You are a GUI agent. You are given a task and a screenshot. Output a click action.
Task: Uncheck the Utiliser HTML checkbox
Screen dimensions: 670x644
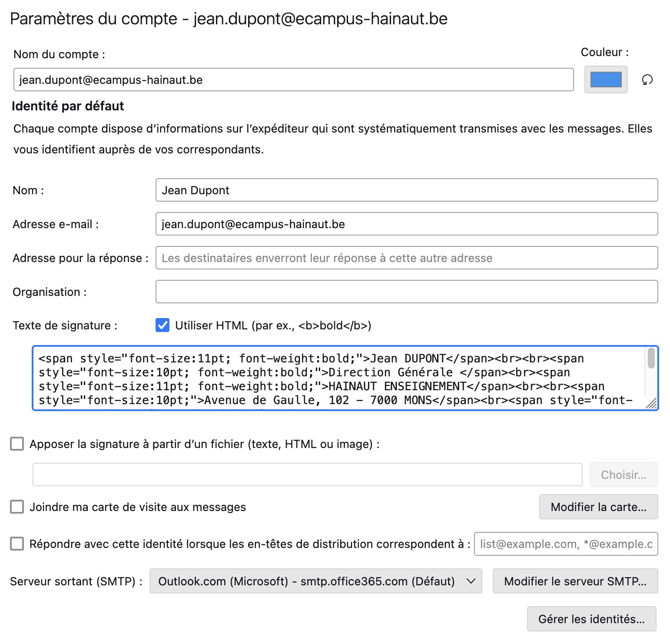click(163, 325)
